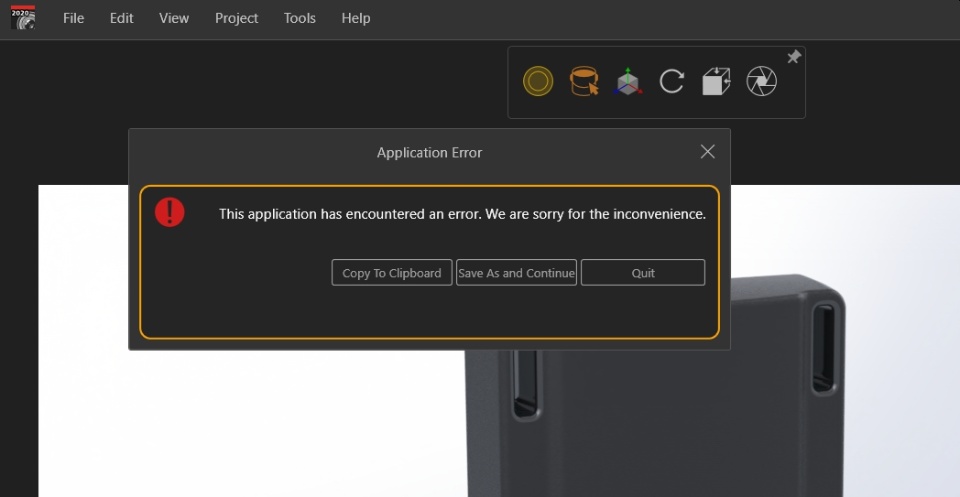Click the Application Error dialog title
960x497 pixels.
tap(429, 152)
